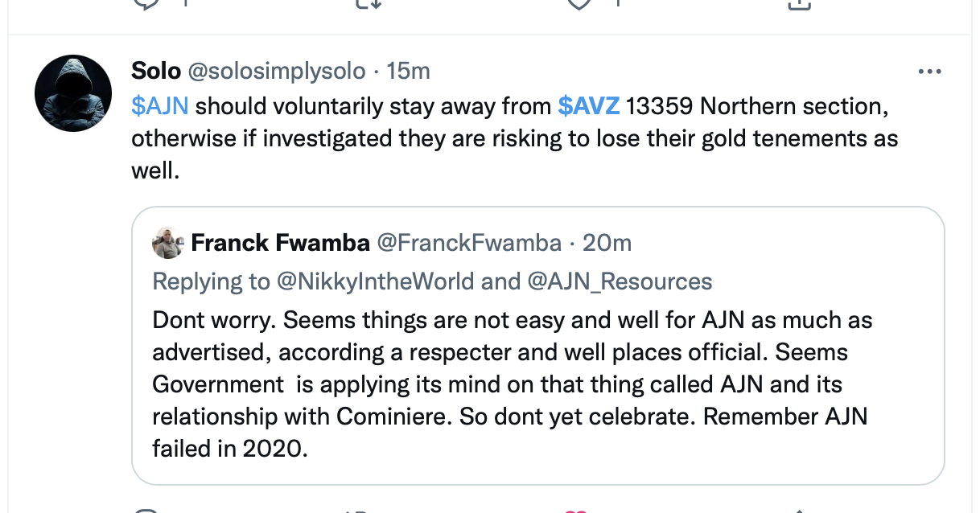The image size is (980, 513).
Task: Click the retweet icon on the tweet above
Action: [367, 4]
